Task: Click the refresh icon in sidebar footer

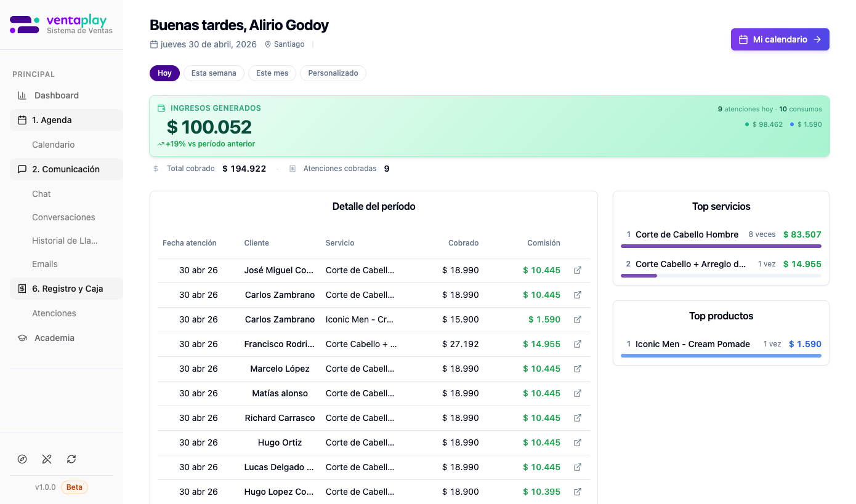Action: point(71,459)
